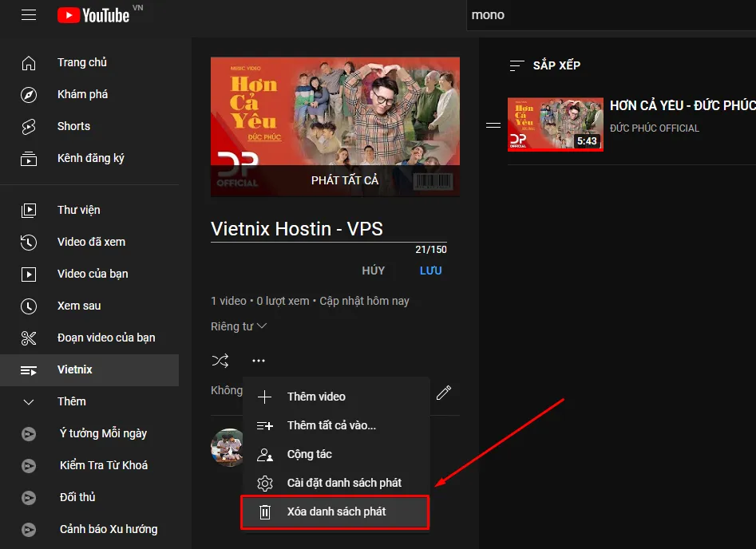Go to Kênh đăng ký label
756x549 pixels.
[91, 159]
